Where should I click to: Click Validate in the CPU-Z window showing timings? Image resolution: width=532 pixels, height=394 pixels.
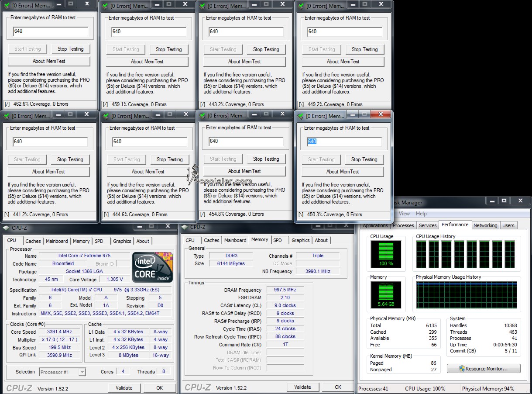[302, 387]
